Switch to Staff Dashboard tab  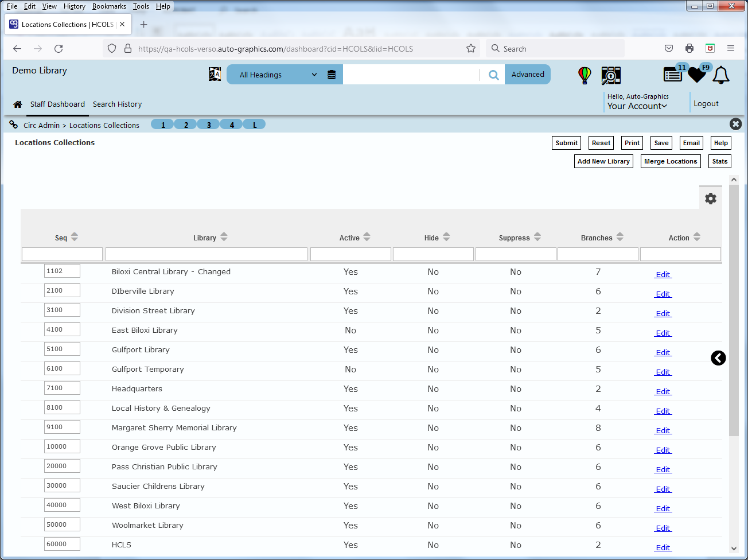(x=57, y=104)
